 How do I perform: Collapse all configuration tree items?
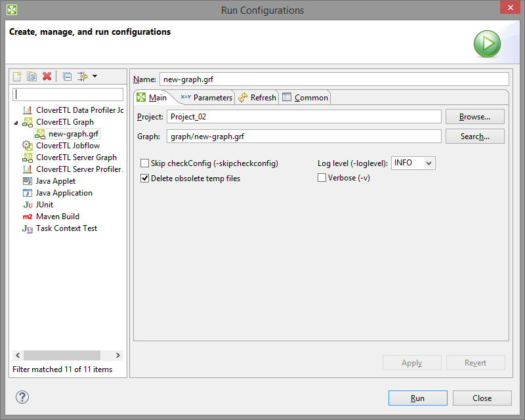(67, 76)
